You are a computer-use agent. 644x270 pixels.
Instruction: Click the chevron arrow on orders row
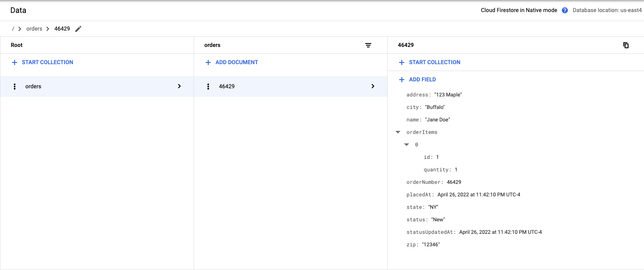(179, 87)
